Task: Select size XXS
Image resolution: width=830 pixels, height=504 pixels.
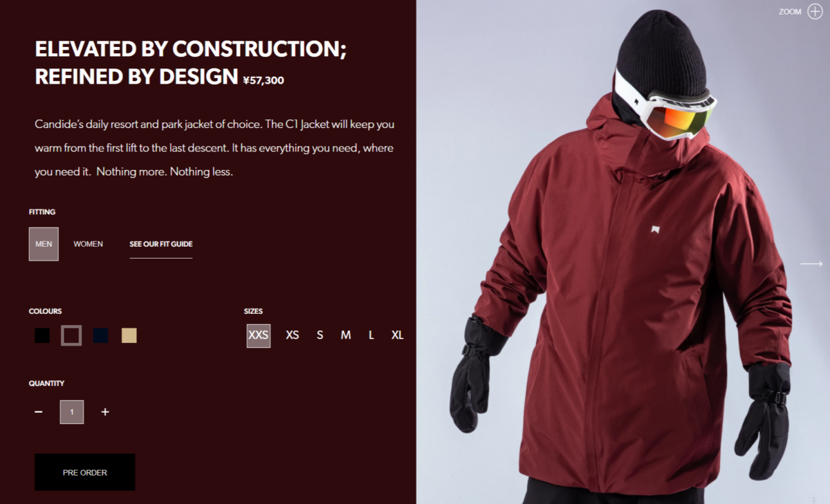Action: click(258, 335)
